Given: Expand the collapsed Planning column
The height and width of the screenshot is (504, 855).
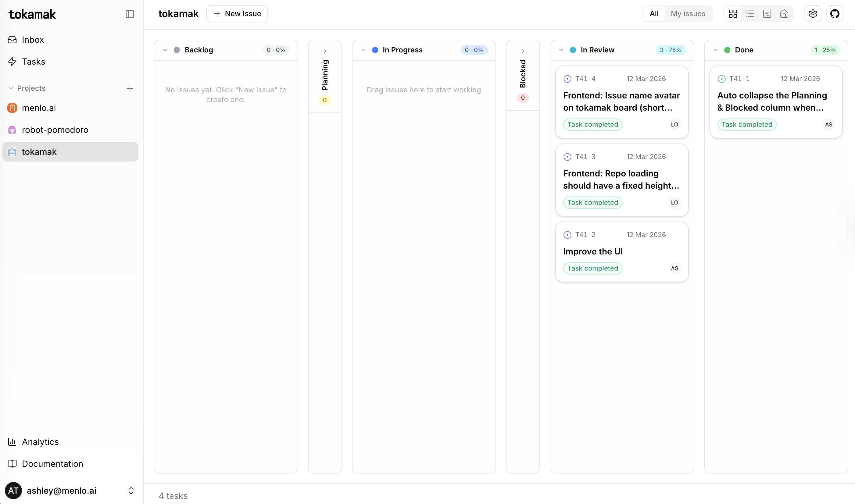Looking at the screenshot, I should (324, 51).
